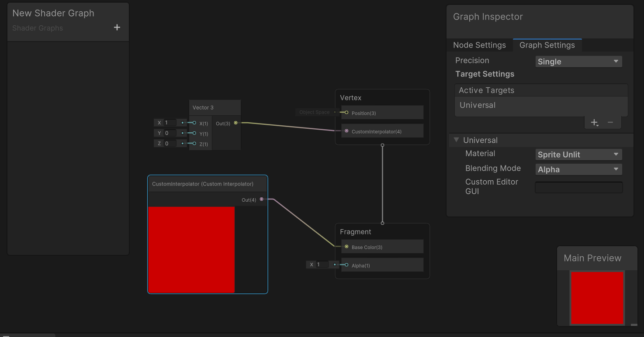The width and height of the screenshot is (644, 337).
Task: Switch to the Node Settings tab
Action: [x=479, y=45]
